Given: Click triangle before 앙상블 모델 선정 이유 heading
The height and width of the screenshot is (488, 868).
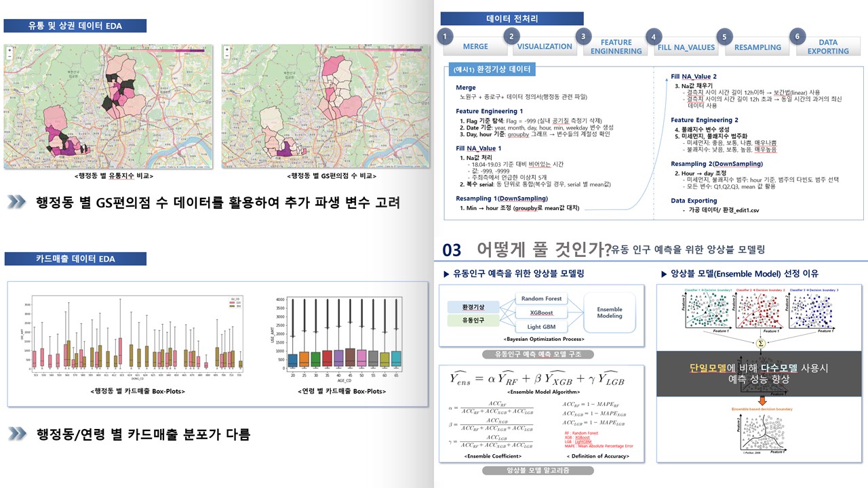Looking at the screenshot, I should [x=664, y=274].
